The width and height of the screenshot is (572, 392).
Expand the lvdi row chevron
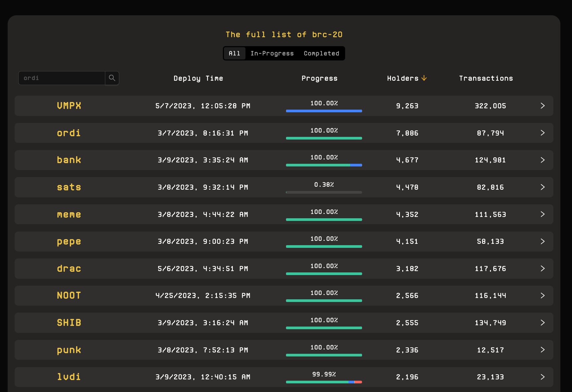point(543,377)
